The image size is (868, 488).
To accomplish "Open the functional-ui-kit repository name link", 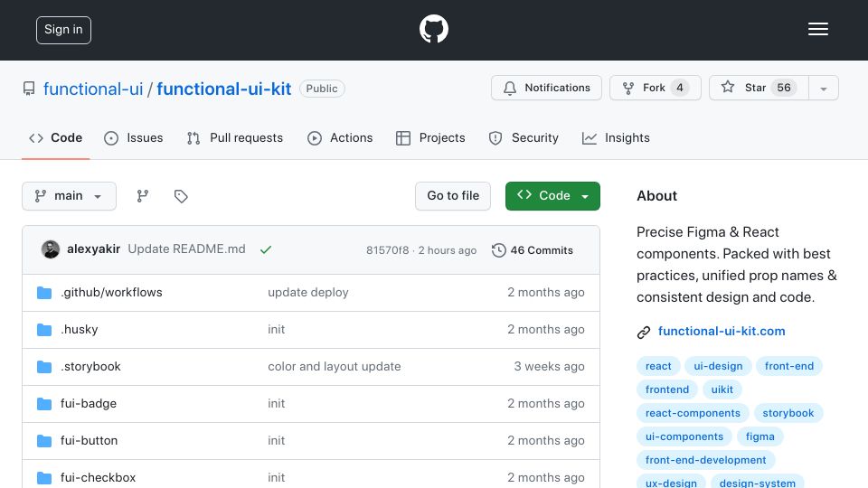I will click(223, 89).
